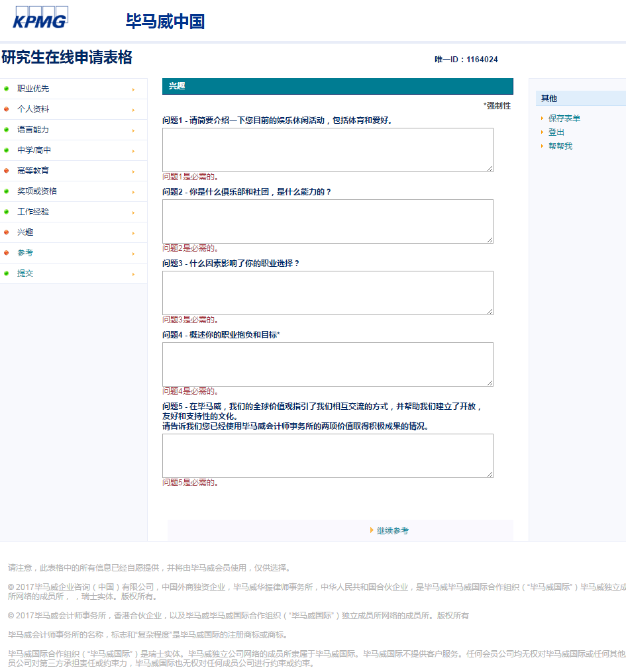Click 继续参考 to continue

[x=392, y=531]
